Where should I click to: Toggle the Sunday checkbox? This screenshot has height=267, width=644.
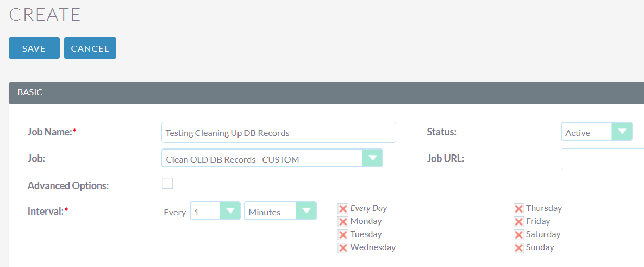point(518,248)
